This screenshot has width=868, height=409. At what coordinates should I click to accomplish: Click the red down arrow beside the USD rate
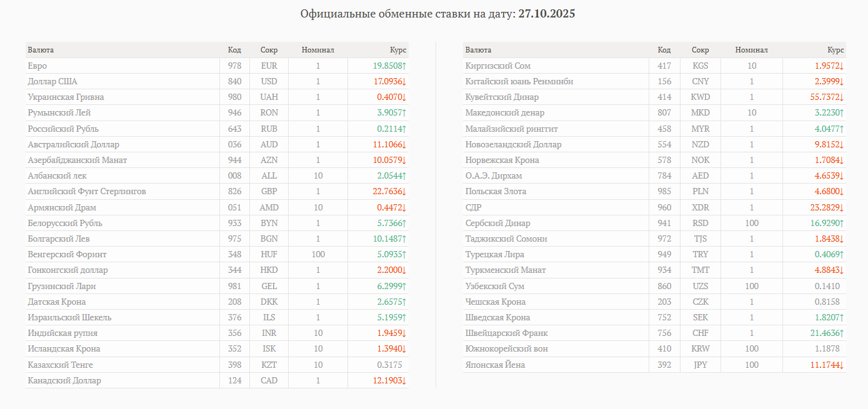[404, 82]
